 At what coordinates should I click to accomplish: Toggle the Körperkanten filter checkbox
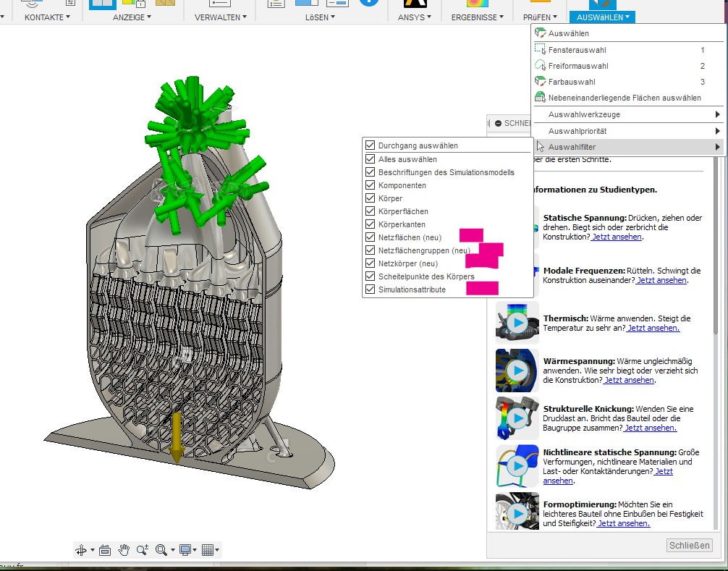370,224
